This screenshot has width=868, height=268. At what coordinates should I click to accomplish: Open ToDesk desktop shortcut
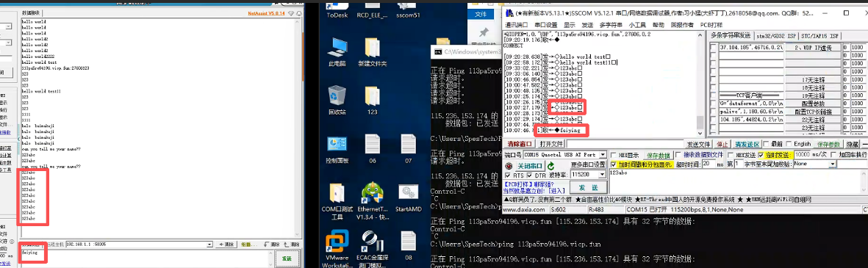[x=337, y=10]
